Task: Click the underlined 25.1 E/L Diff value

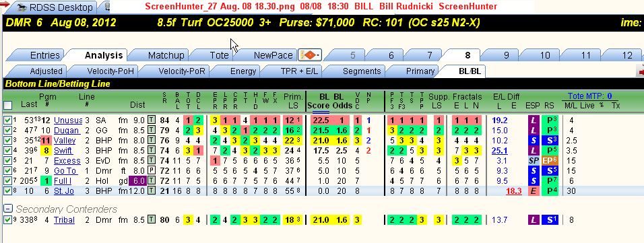Action: [x=499, y=151]
